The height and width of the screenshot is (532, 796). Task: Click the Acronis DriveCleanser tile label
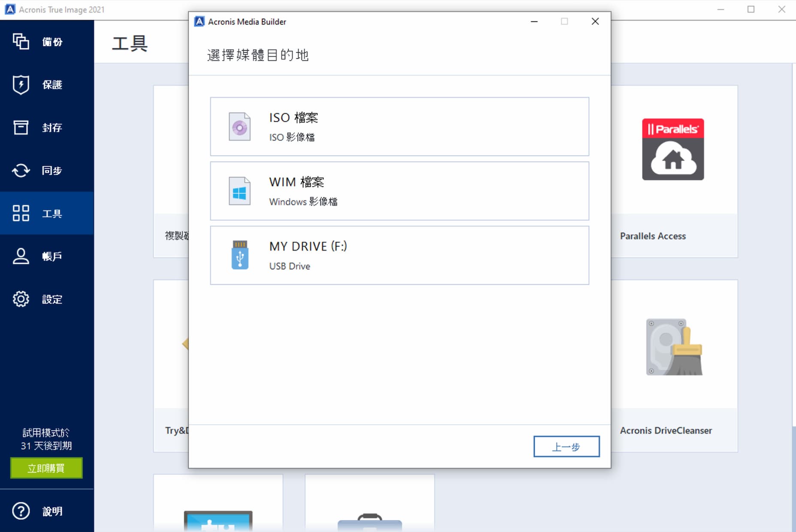tap(666, 430)
